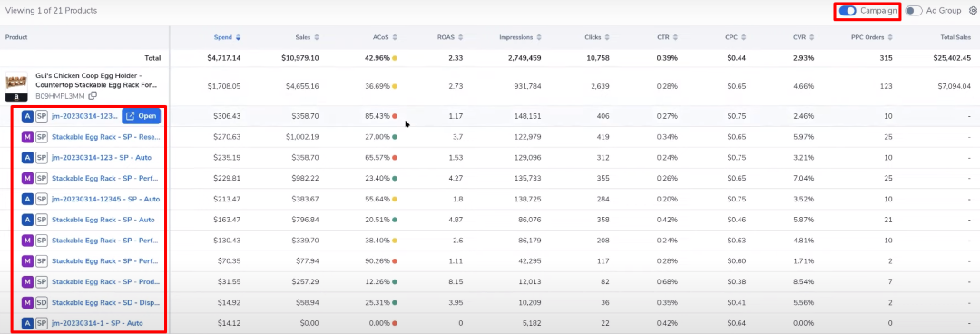The image size is (980, 334).
Task: Sort by PPC Orders sort icon
Action: (x=890, y=37)
